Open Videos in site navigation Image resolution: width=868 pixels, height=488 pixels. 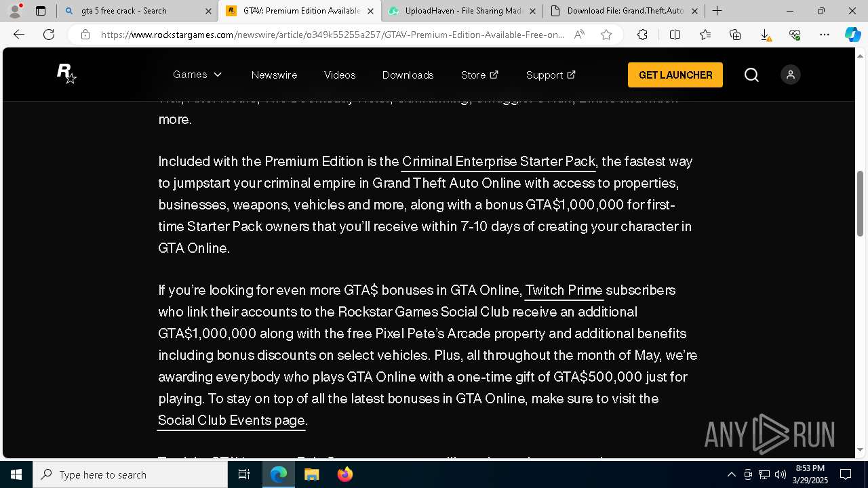click(x=340, y=75)
